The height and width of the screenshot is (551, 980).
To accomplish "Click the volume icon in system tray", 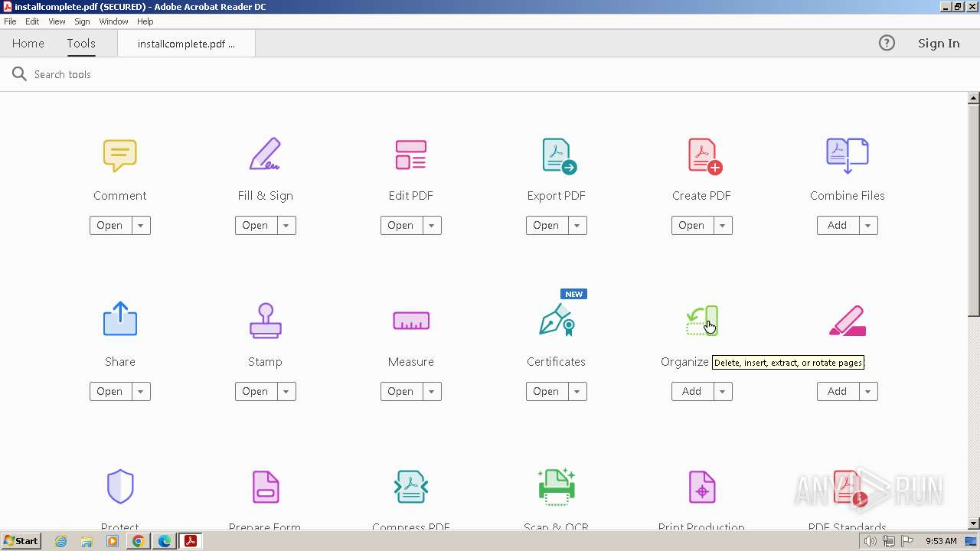I will [870, 541].
